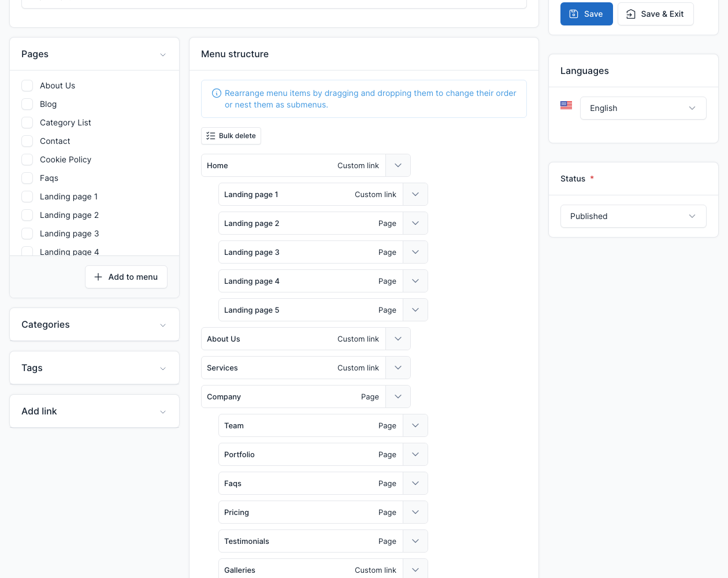
Task: Expand the About Us menu item chevron
Action: pos(398,339)
